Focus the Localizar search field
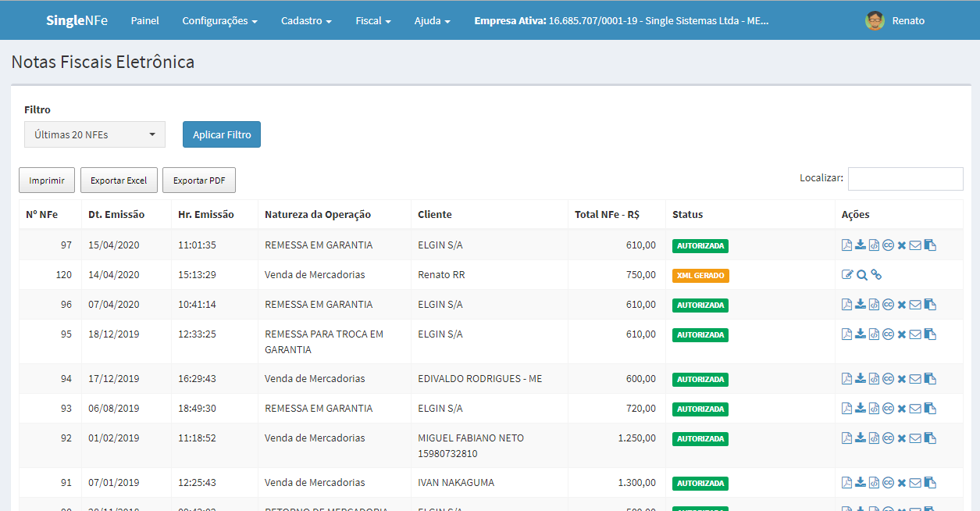Image resolution: width=980 pixels, height=511 pixels. coord(906,178)
